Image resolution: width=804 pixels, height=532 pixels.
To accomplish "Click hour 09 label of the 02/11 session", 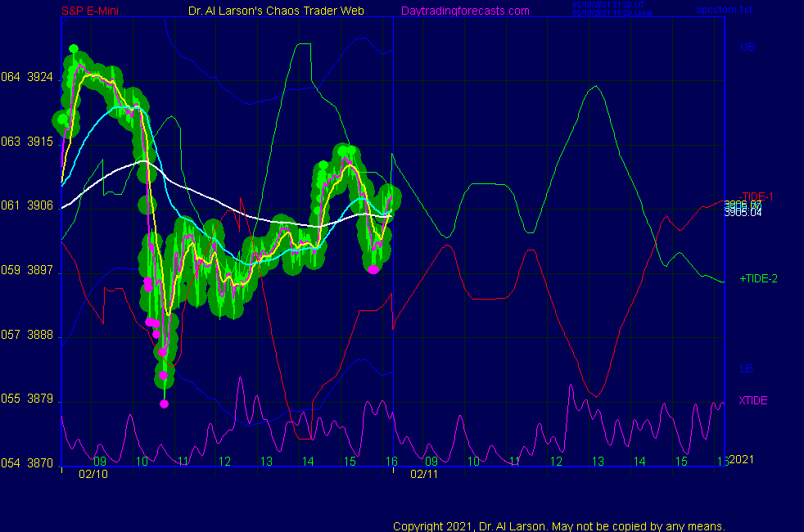I will click(431, 462).
